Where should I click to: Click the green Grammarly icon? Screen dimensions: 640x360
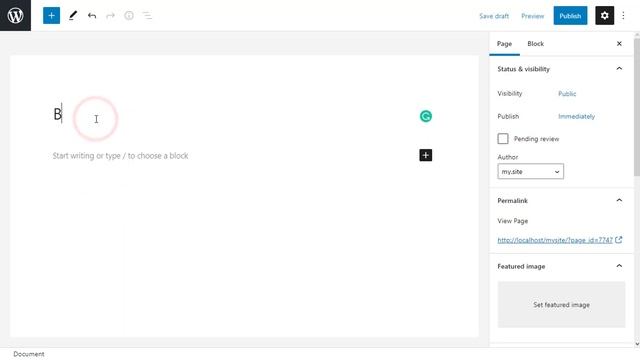coord(426,116)
